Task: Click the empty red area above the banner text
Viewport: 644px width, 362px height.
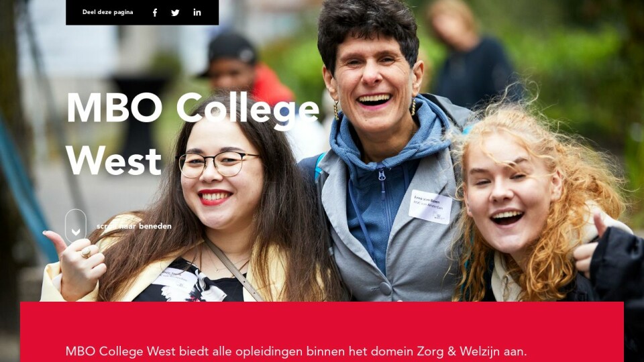Action: (x=321, y=322)
